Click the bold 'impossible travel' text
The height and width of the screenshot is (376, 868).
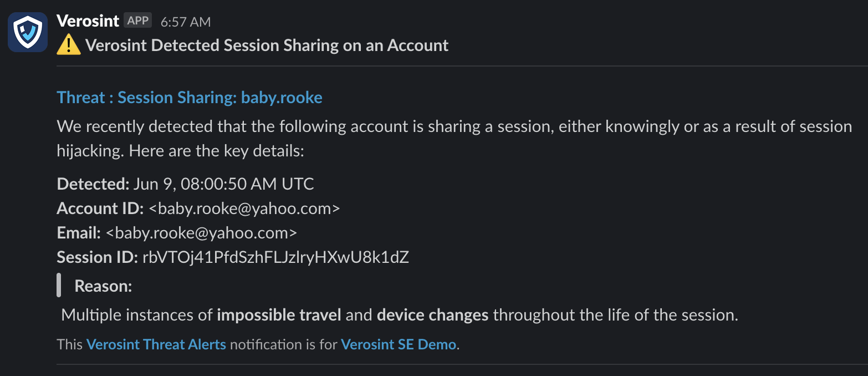[279, 315]
